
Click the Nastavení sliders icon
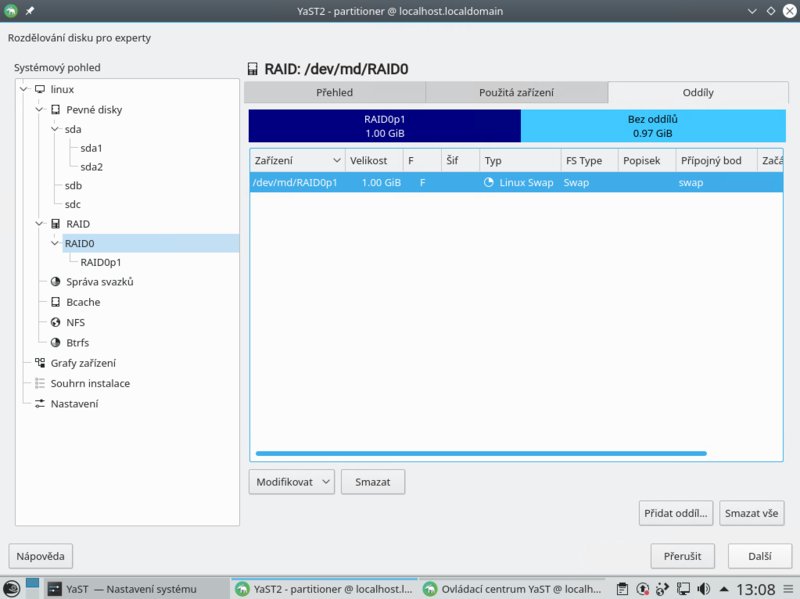pyautogui.click(x=40, y=404)
